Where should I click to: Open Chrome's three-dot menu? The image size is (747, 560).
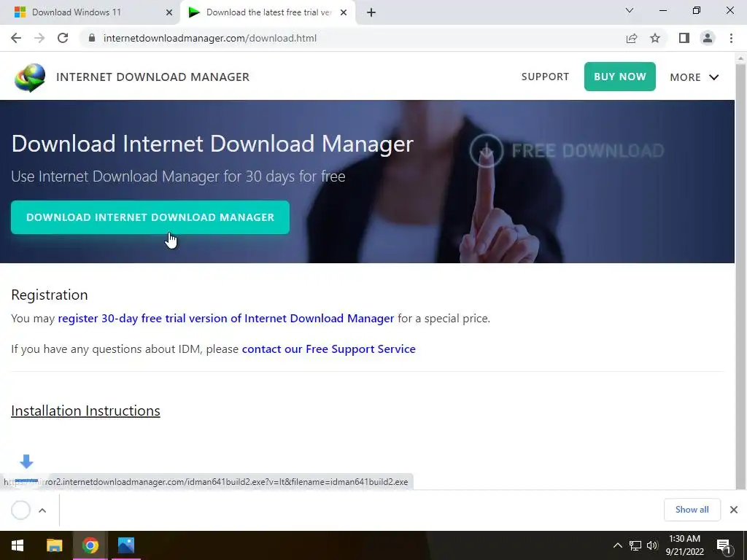tap(731, 38)
